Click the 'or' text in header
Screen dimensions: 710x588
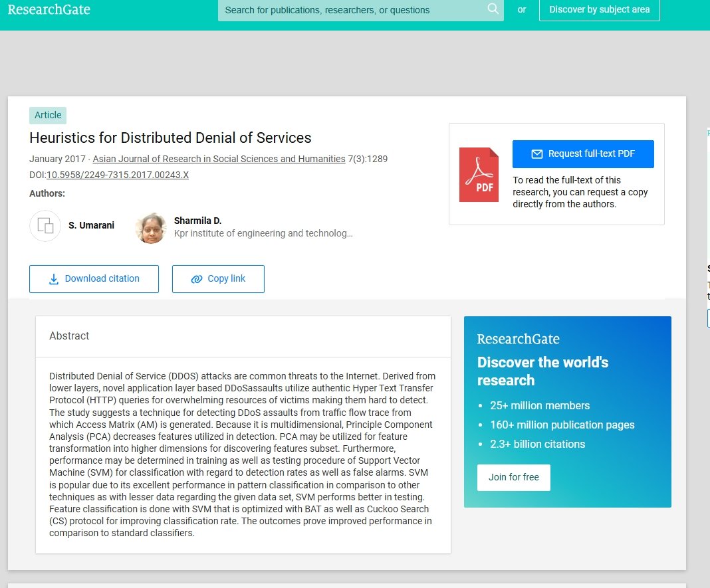[522, 9]
